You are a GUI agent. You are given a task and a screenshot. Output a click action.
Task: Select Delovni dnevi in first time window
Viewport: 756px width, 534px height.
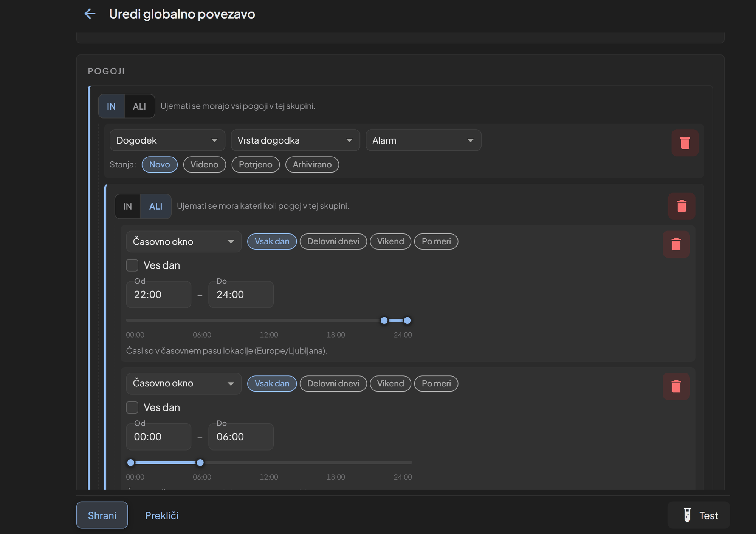click(333, 241)
